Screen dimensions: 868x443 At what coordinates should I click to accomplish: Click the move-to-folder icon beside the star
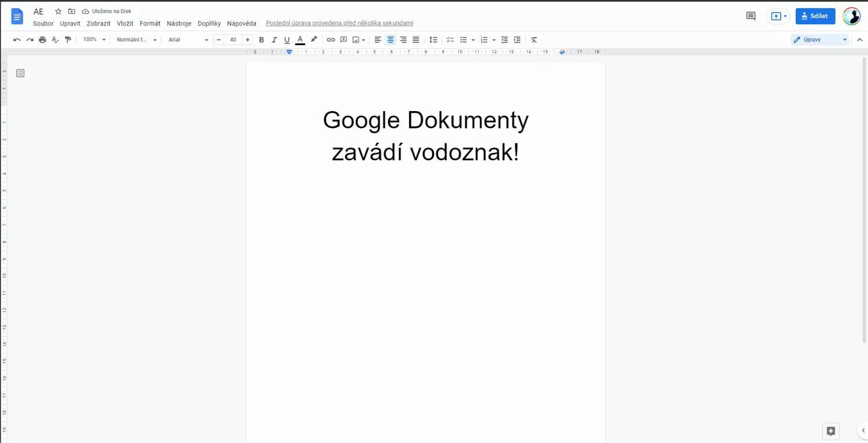[x=72, y=12]
